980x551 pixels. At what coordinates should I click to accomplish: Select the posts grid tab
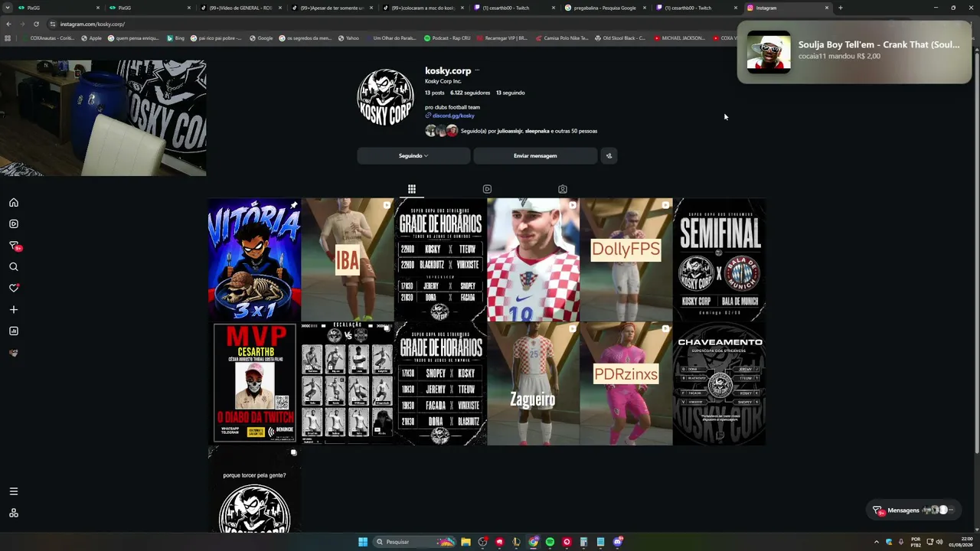[412, 189]
